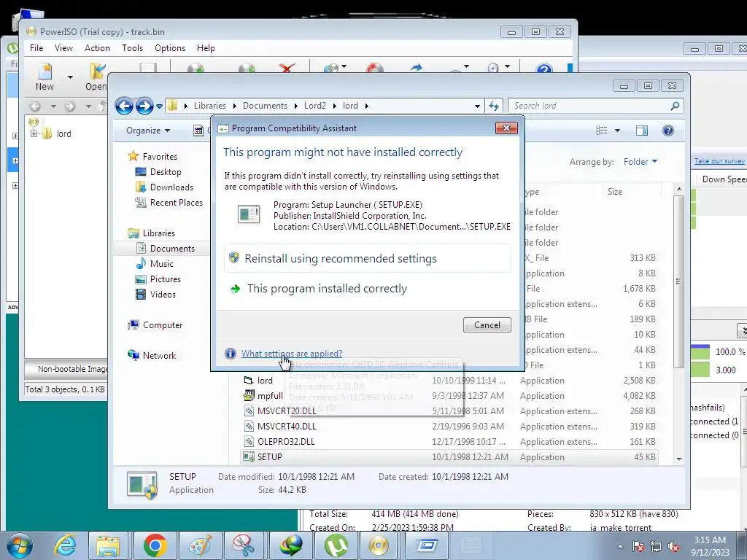747x560 pixels.
Task: Click the muted volume tray icon
Action: [x=673, y=547]
